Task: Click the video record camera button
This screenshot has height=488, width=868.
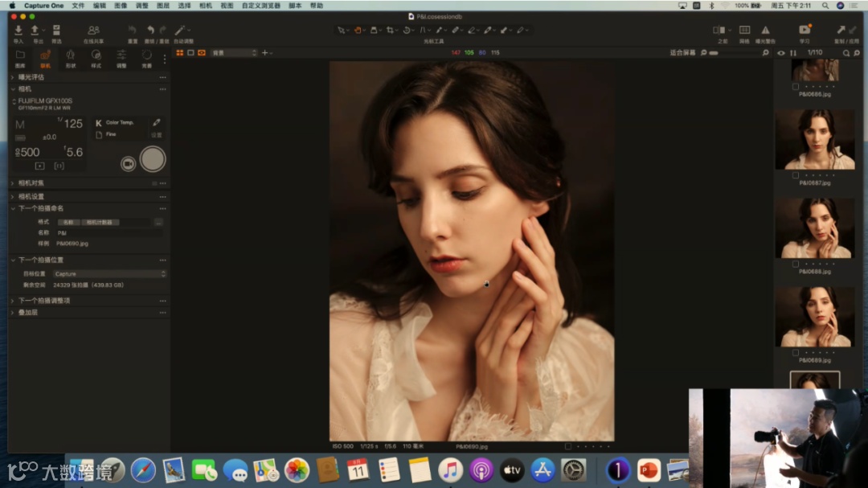Action: (128, 163)
